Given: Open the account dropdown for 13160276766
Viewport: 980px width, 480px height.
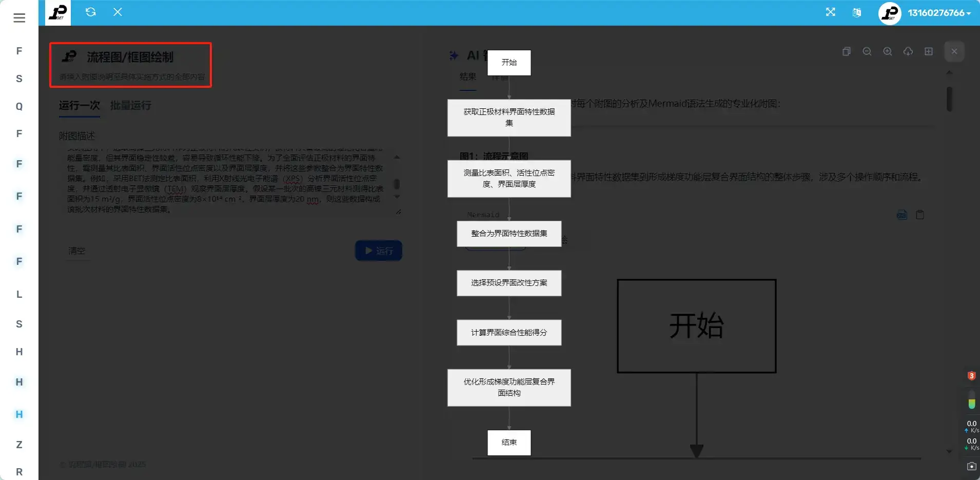Looking at the screenshot, I should pos(940,12).
